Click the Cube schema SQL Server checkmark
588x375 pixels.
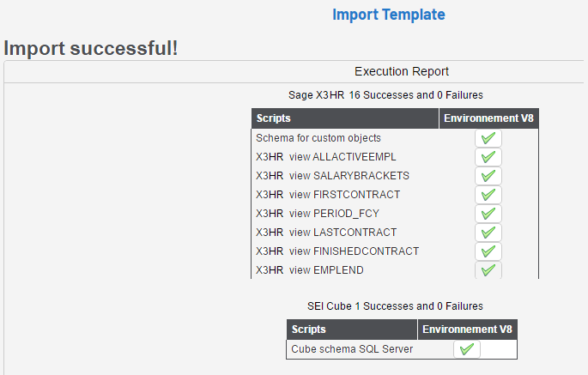[467, 349]
